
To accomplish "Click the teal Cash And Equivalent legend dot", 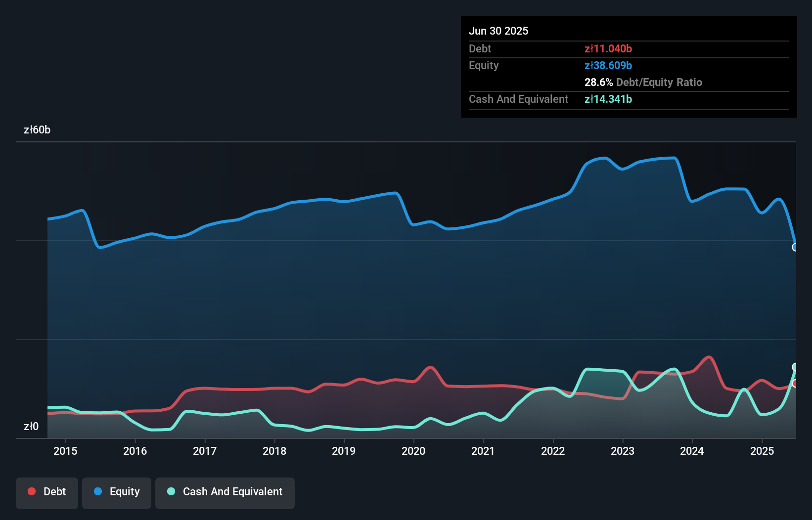I will click(x=171, y=492).
